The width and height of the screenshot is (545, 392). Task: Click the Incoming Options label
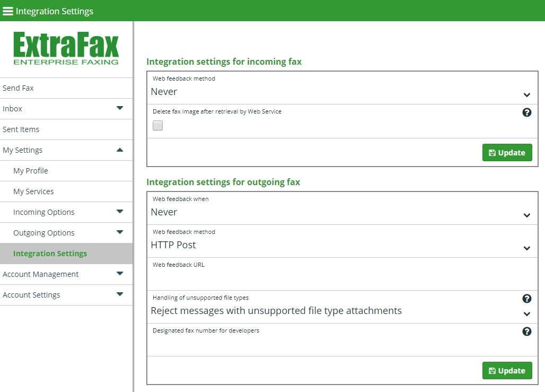coord(44,212)
